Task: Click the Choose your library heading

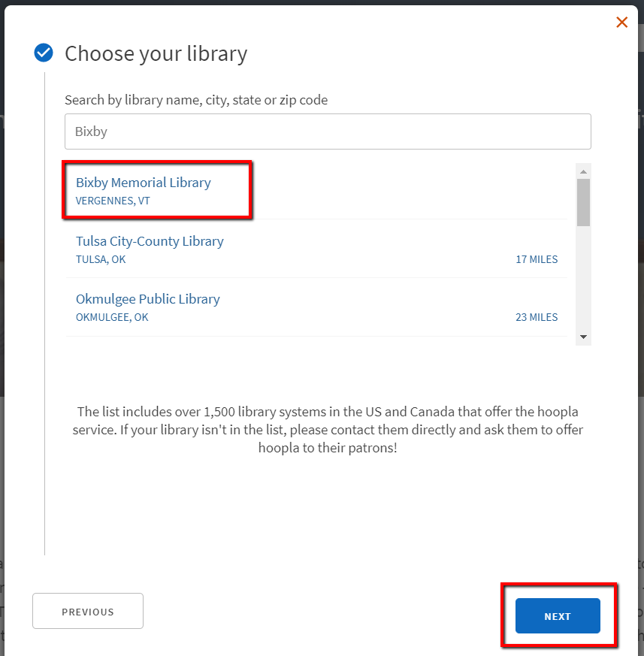Action: pos(156,53)
